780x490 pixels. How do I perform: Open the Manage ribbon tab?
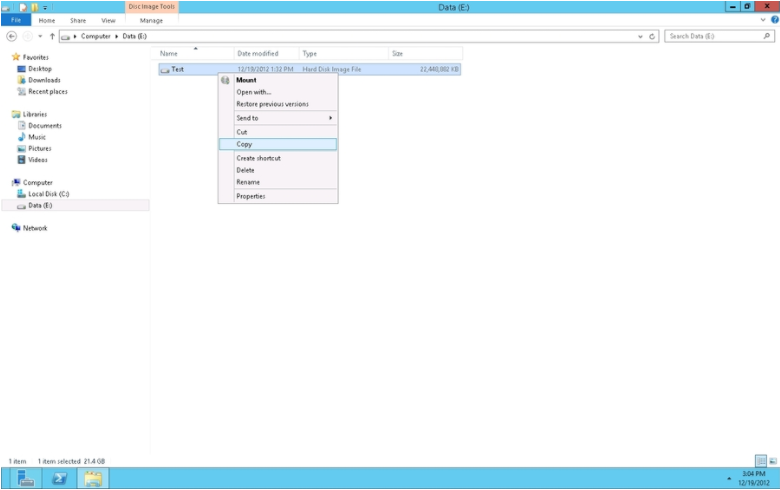pos(151,20)
